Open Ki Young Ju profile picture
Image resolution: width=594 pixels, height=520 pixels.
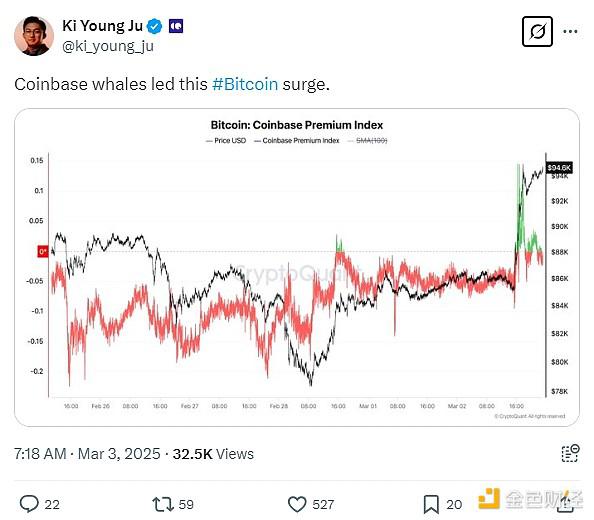(34, 36)
